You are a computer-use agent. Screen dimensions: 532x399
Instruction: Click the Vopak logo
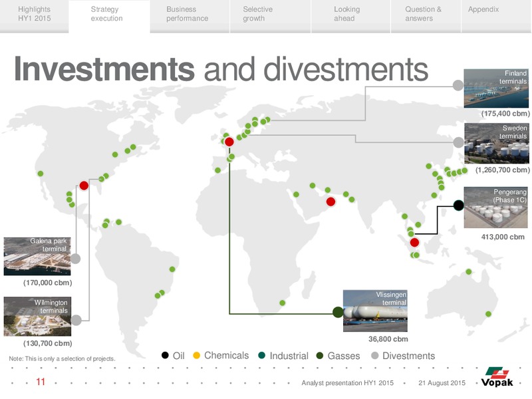497,376
